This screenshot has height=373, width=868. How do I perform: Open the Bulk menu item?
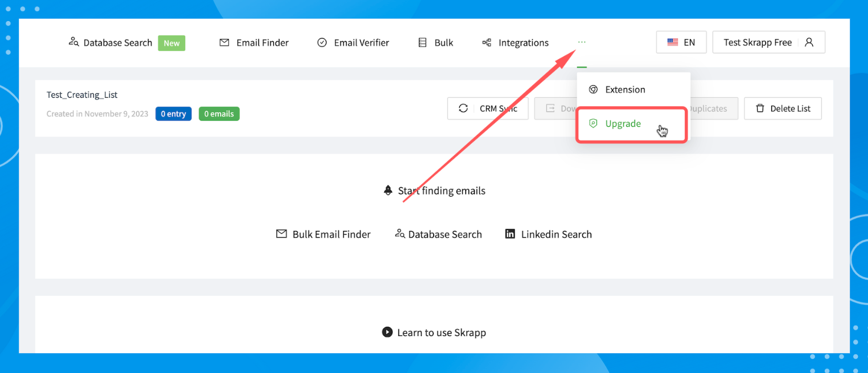point(435,43)
